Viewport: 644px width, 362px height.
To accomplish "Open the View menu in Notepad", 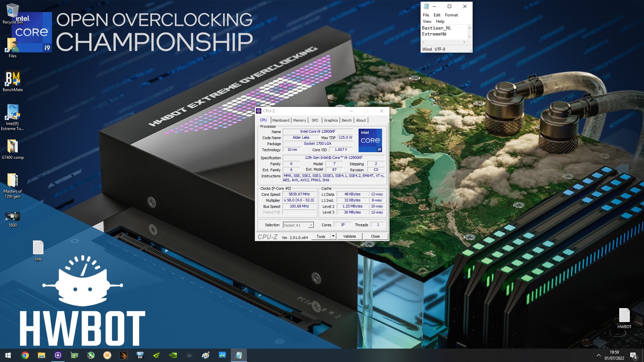I will [x=427, y=21].
